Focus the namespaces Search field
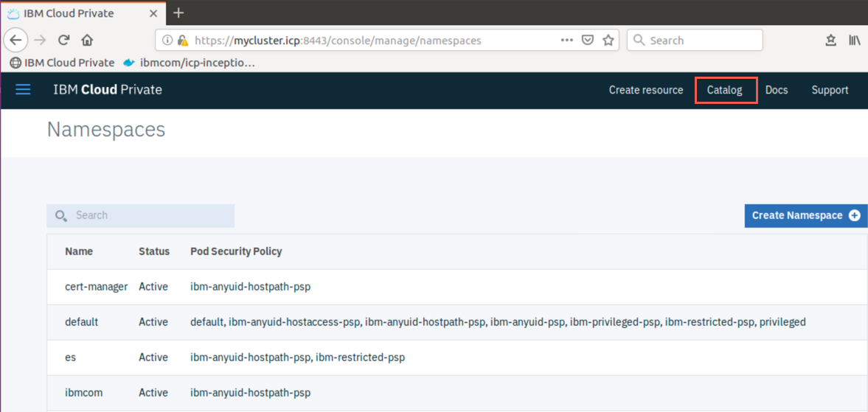The image size is (868, 412). pos(141,216)
